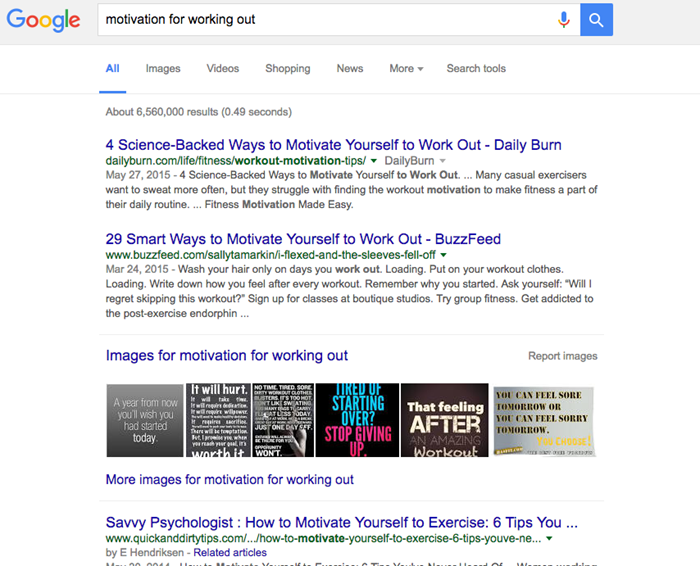The width and height of the screenshot is (700, 566).
Task: Click the www.buzzfeed.com green URL text
Action: (x=271, y=255)
